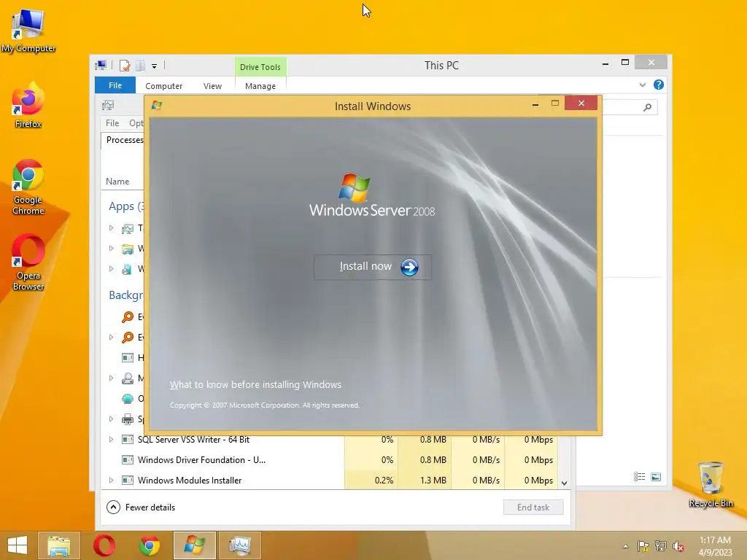Click the Install now button
Viewport: 747px width, 560px height.
373,267
